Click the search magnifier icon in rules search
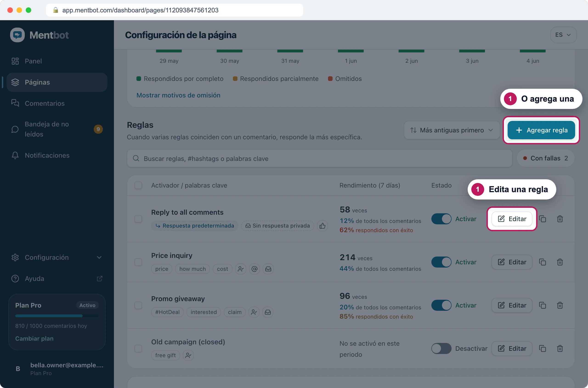588x388 pixels. (x=136, y=158)
